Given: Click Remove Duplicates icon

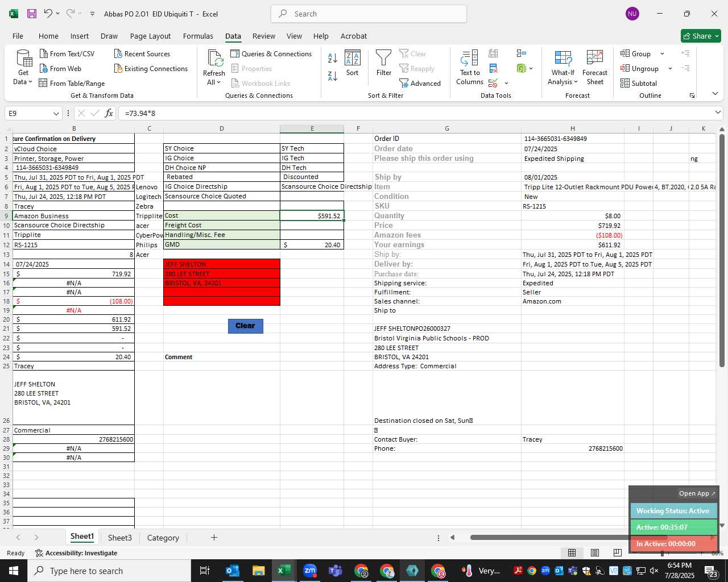Looking at the screenshot, I should 493,69.
